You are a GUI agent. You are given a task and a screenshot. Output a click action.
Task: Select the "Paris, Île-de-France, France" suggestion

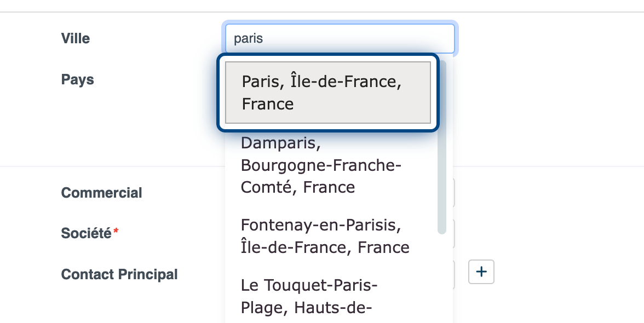[328, 93]
